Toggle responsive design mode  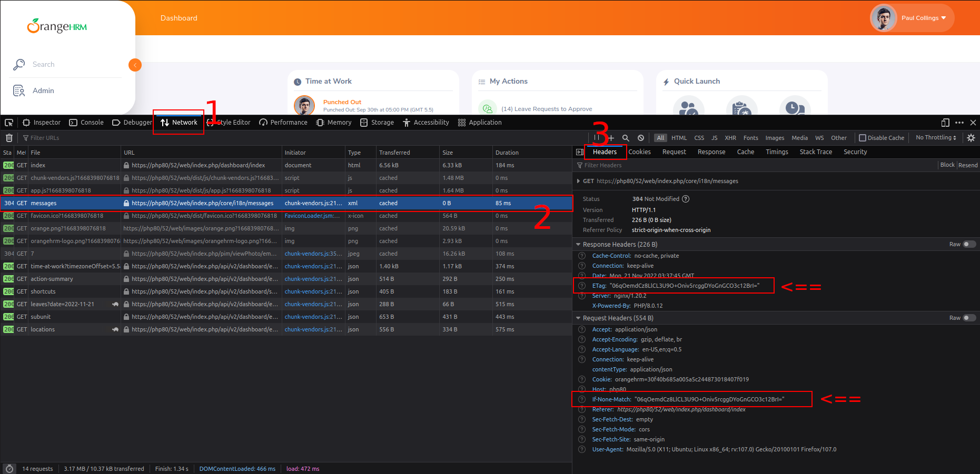pos(945,122)
